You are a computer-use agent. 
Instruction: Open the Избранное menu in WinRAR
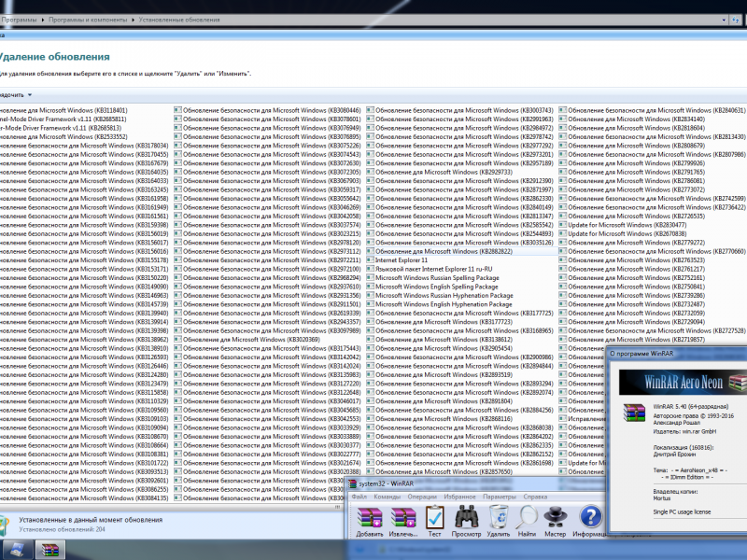459,497
